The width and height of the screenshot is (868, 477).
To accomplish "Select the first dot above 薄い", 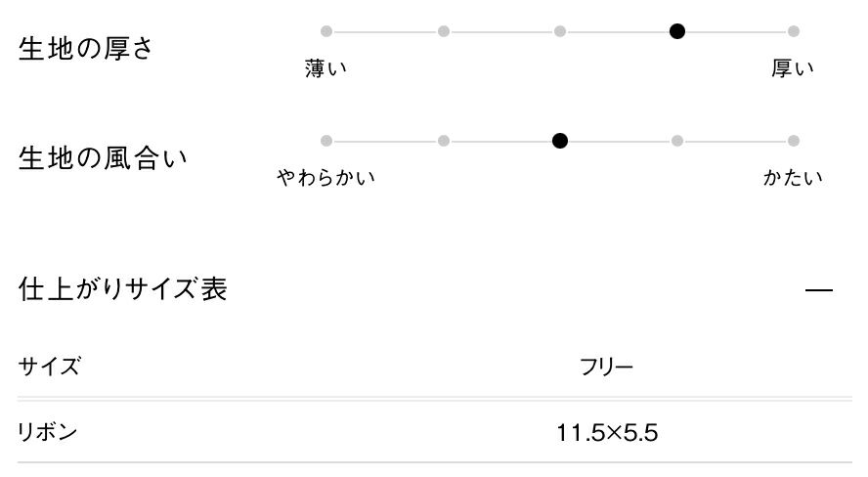I will (x=326, y=31).
